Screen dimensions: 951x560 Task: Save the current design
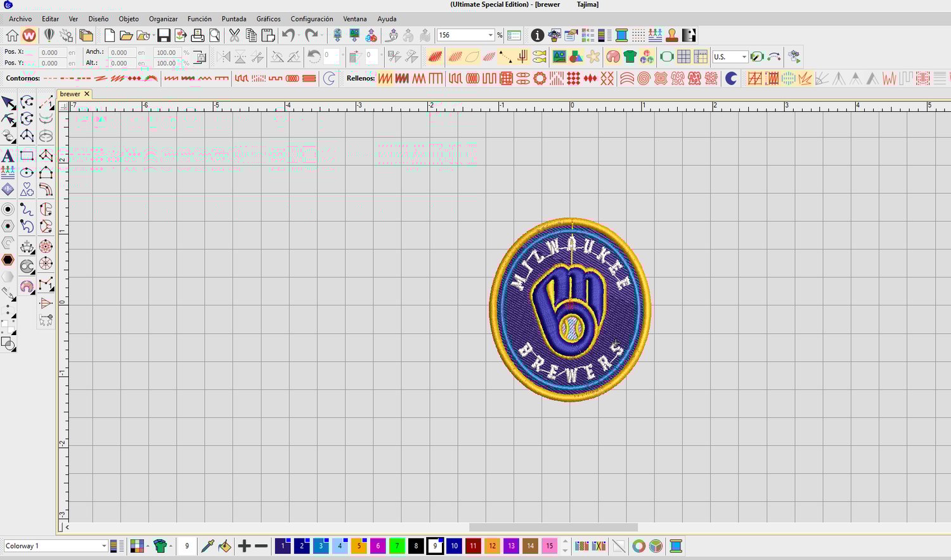coord(164,35)
